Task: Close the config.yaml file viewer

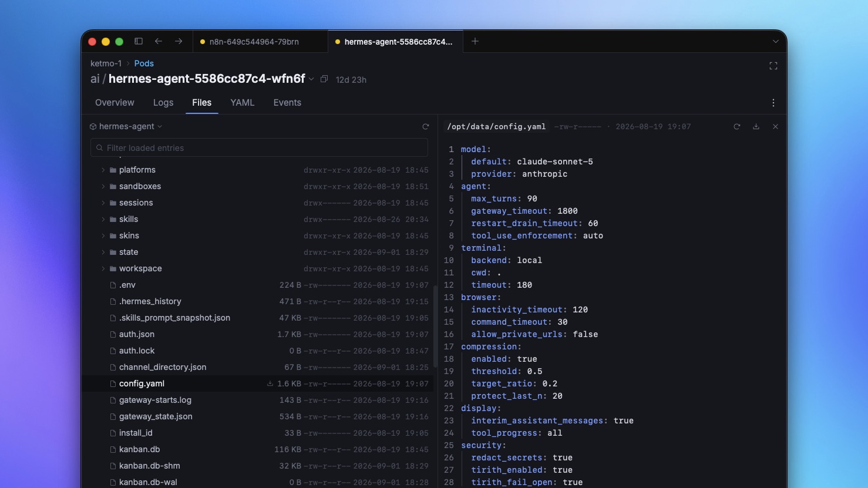Action: coord(775,126)
